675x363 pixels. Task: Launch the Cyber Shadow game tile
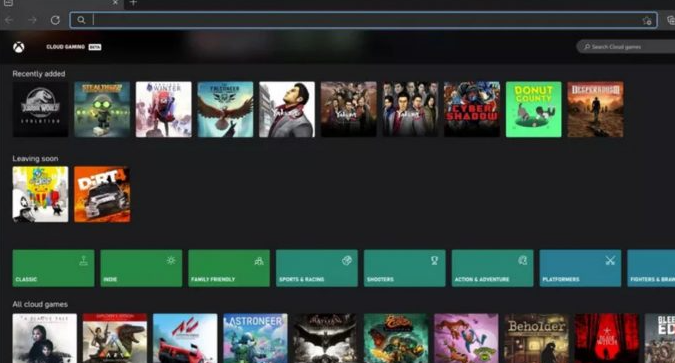click(472, 109)
